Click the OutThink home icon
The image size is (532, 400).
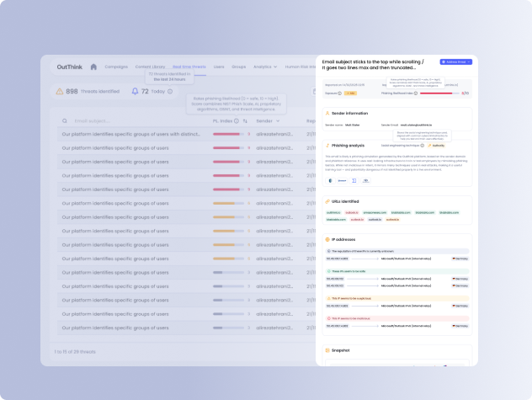93,67
